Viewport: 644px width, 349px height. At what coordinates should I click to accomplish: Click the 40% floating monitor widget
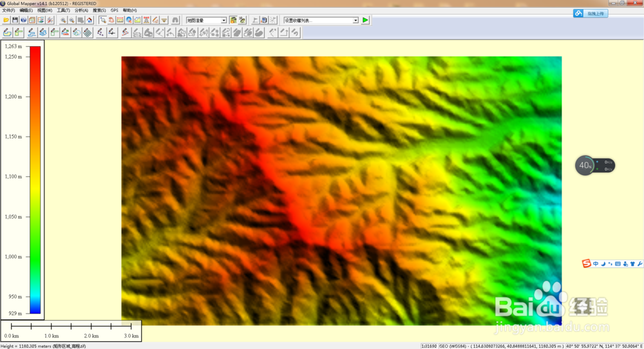coord(594,165)
